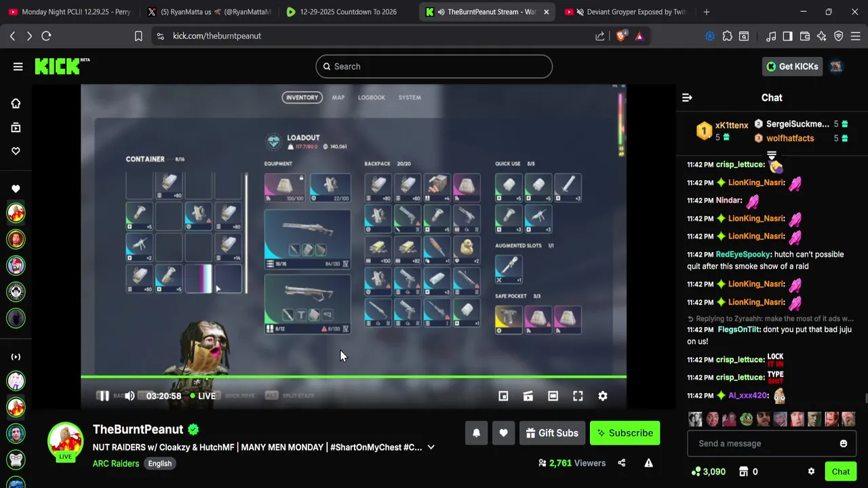Viewport: 868px width, 488px height.
Task: Reload the Kick page
Action: (x=46, y=36)
